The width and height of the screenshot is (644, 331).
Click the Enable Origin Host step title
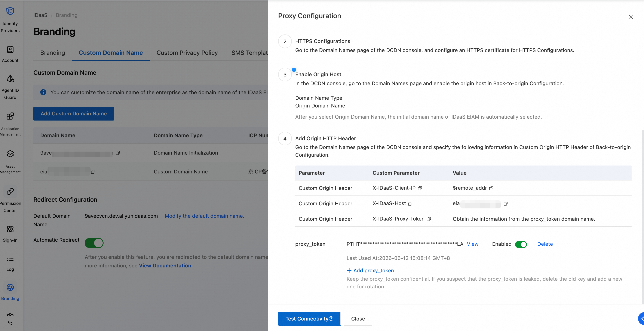coord(318,75)
